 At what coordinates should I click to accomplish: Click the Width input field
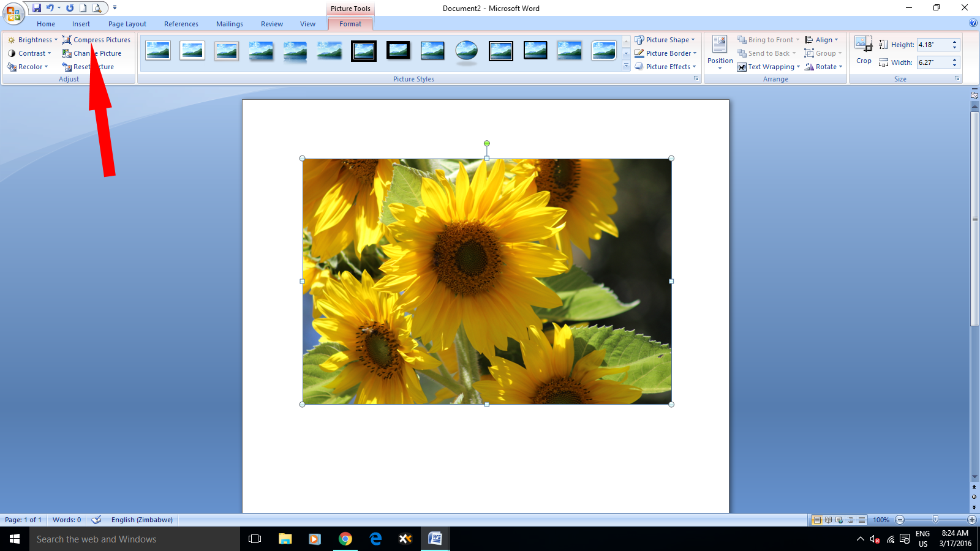click(x=933, y=62)
